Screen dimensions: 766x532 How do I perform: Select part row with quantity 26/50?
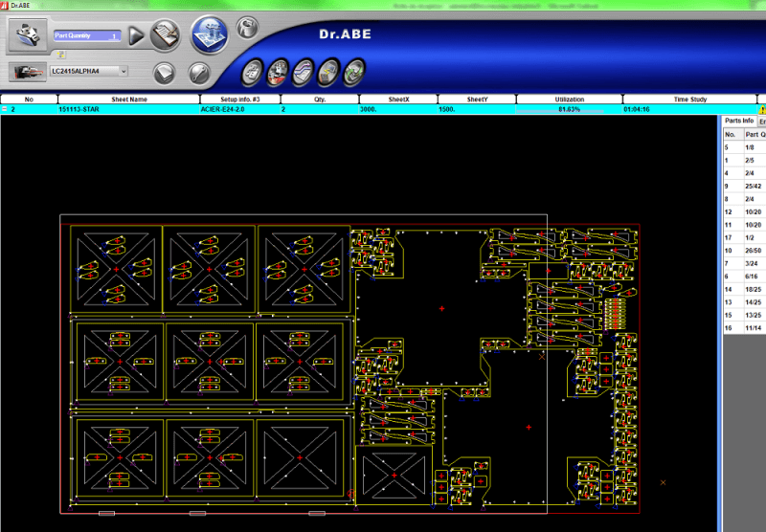[744, 251]
